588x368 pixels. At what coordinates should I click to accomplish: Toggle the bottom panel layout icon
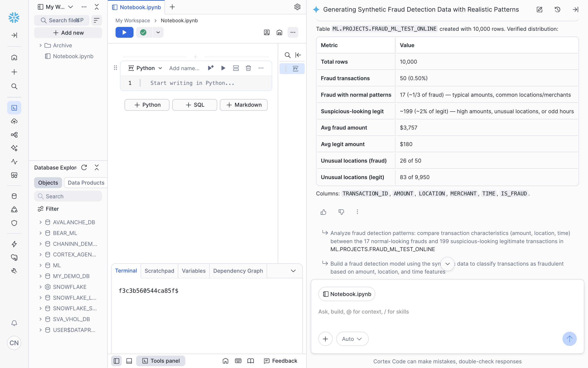tap(129, 361)
